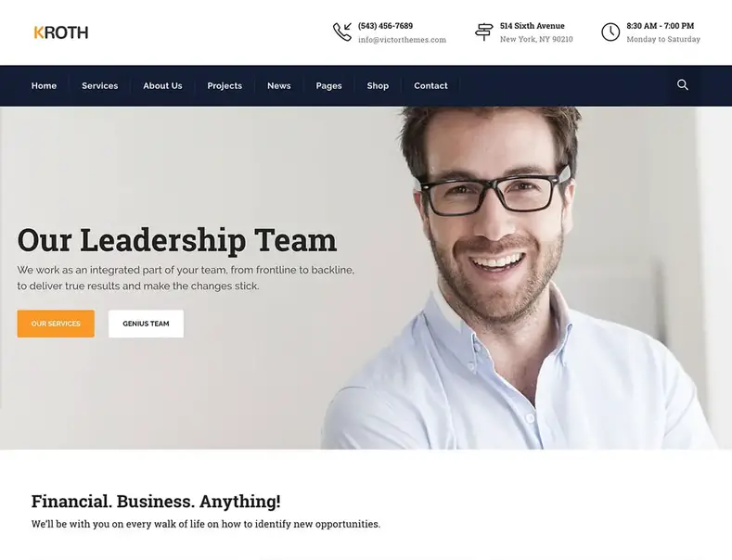Click the search magnifier icon in navbar
Viewport: 732px width, 560px height.
683,85
